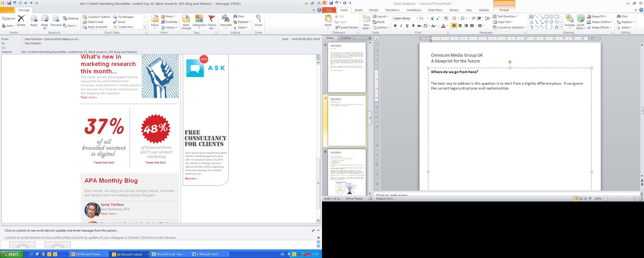The image size is (644, 258).
Task: Click the OneNote icon in Move group
Action: pyautogui.click(x=170, y=22)
